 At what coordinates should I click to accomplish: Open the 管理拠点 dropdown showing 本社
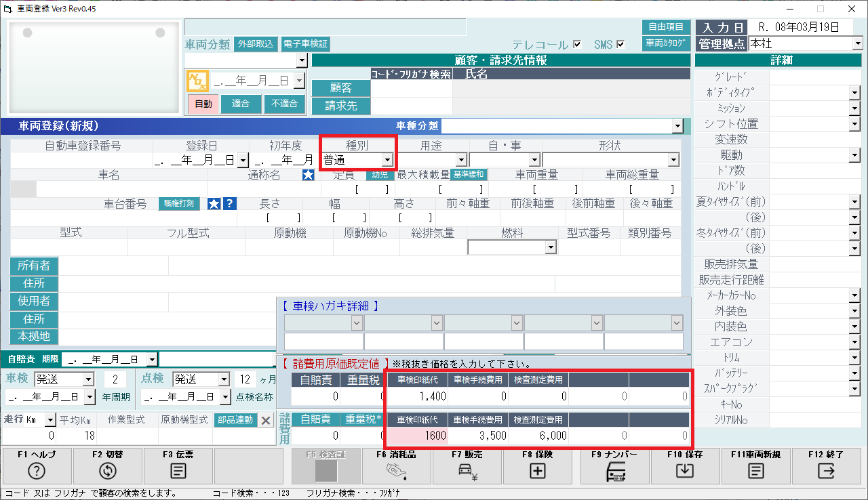[x=856, y=43]
